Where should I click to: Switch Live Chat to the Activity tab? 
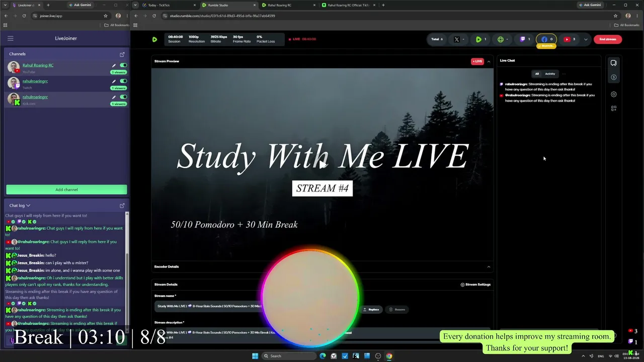point(550,74)
